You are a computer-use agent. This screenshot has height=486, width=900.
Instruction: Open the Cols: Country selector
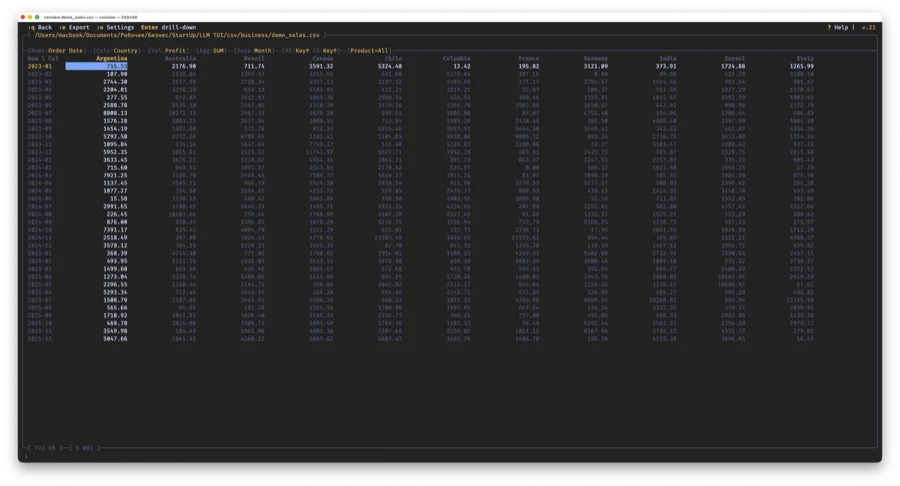coord(117,50)
